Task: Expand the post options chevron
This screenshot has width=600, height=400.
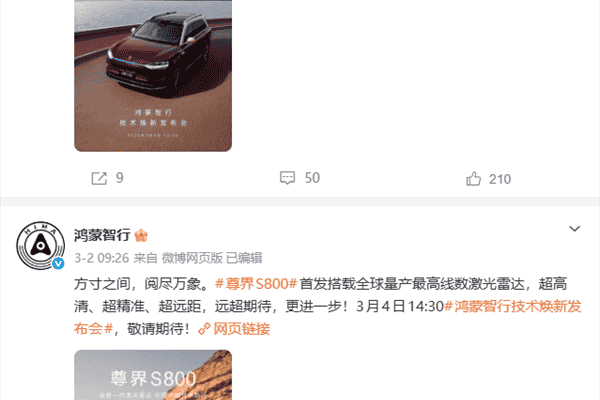Action: pyautogui.click(x=574, y=229)
